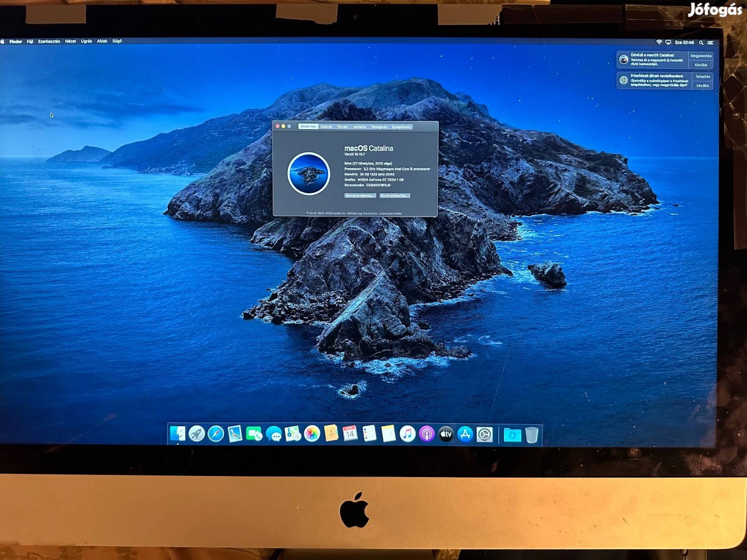Open FaceTime from the Dock
Viewport: 747px width, 560px height.
[254, 433]
